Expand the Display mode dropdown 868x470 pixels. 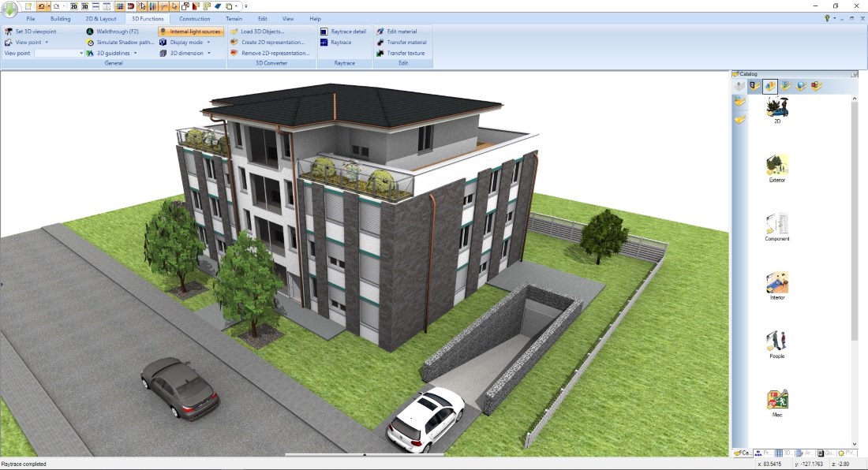[x=208, y=43]
